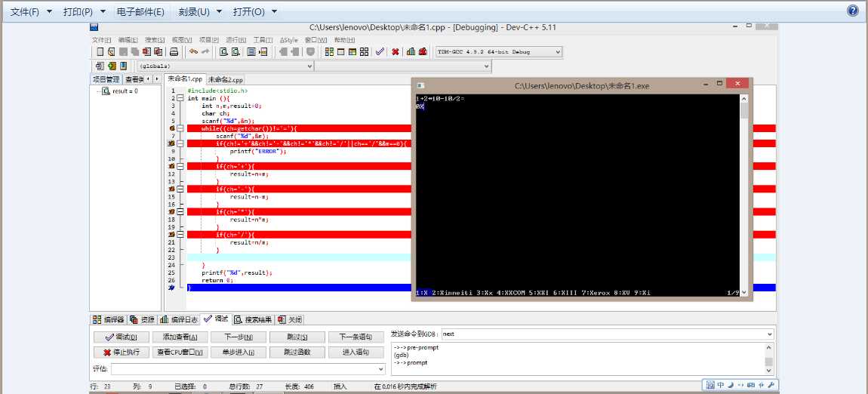Click the Rebuild All toolbar icon
The image size is (868, 394).
(x=365, y=51)
